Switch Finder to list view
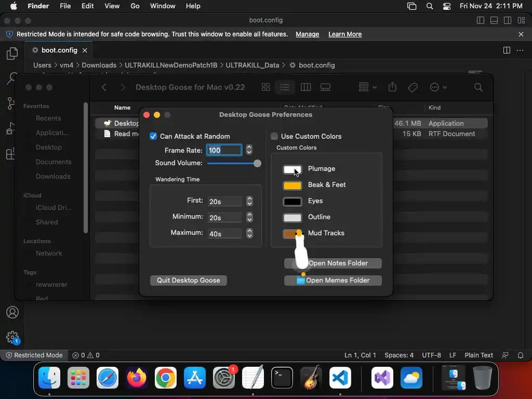 click(285, 87)
